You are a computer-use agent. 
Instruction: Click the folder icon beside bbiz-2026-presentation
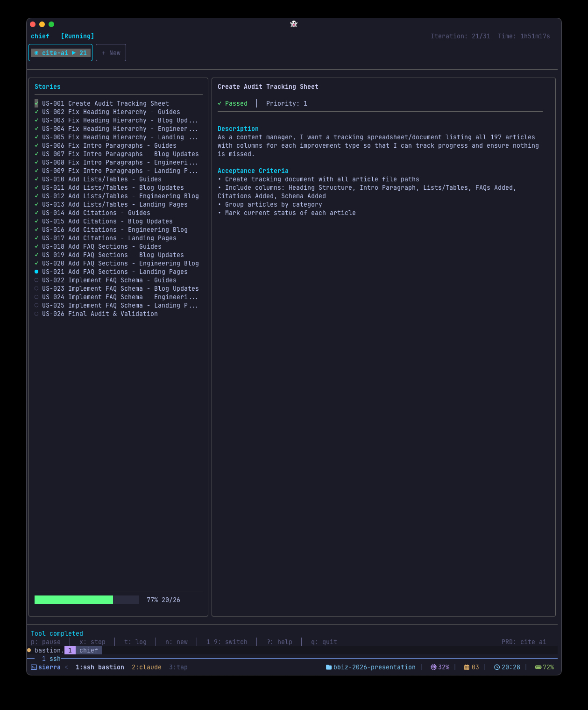tap(329, 667)
